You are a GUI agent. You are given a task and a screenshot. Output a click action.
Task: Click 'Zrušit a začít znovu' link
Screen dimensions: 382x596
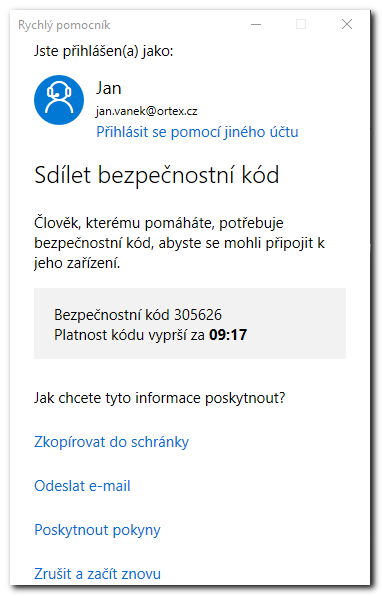coord(97,574)
